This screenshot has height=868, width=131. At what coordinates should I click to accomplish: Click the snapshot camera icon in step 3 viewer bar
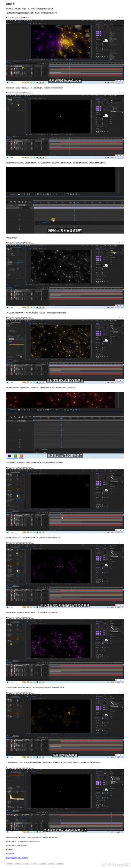[19, 194]
